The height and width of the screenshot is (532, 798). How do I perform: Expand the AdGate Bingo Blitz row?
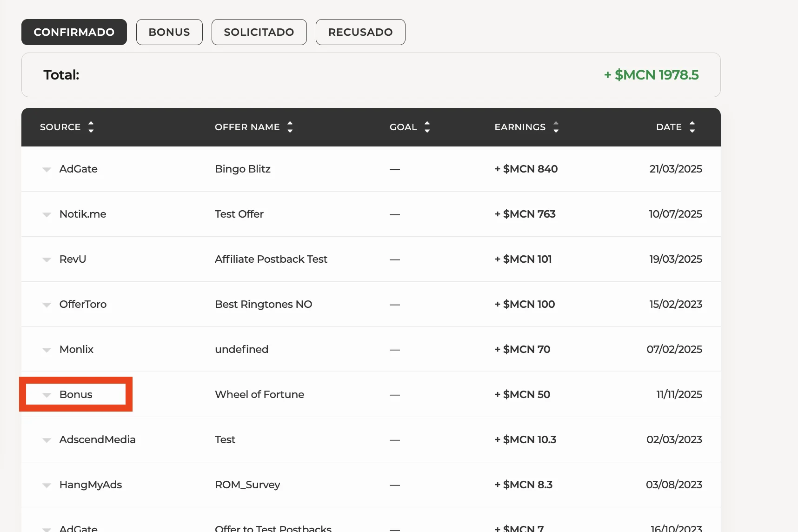tap(47, 169)
